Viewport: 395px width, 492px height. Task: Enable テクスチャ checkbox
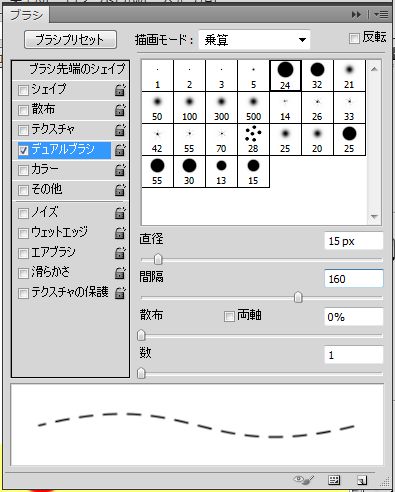point(23,130)
